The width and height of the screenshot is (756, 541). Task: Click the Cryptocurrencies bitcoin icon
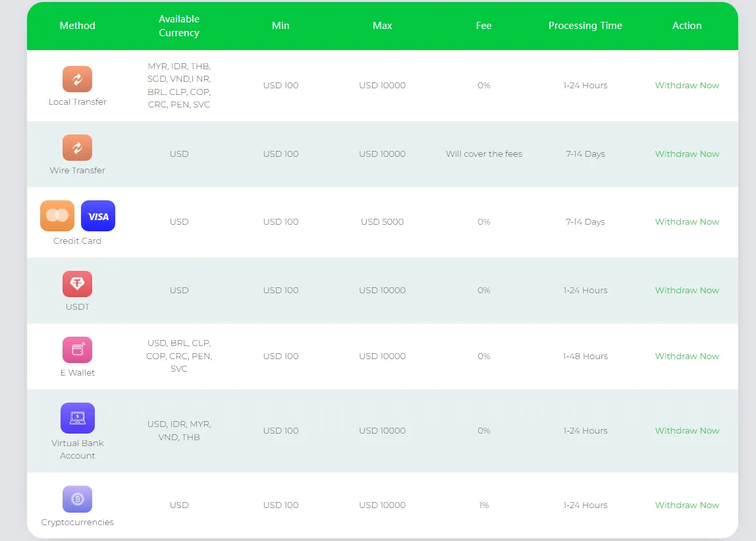click(x=77, y=499)
